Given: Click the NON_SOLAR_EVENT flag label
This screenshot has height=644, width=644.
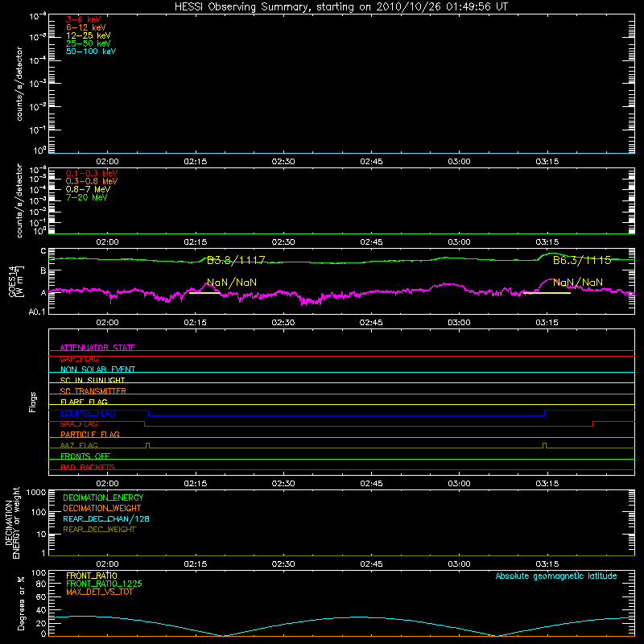Looking at the screenshot, I should [x=97, y=369].
